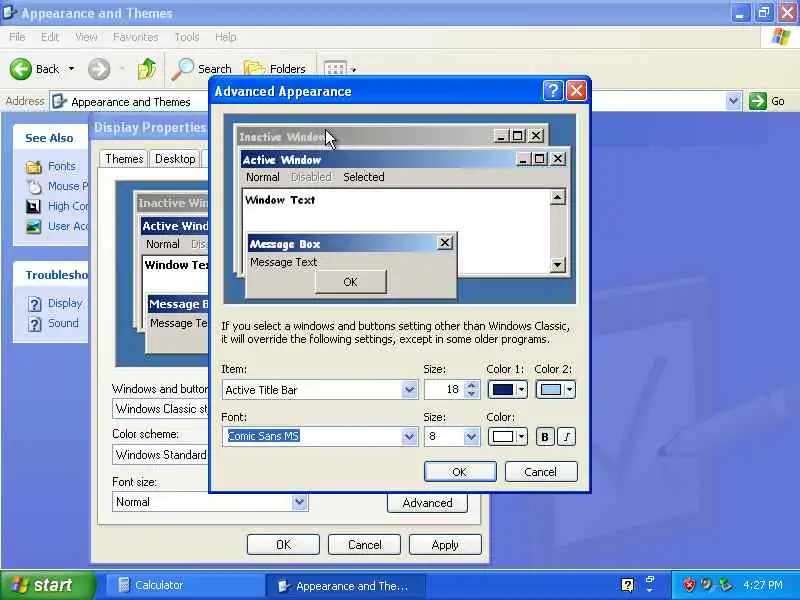Click the Inactive Window title bar in preview

click(392, 136)
